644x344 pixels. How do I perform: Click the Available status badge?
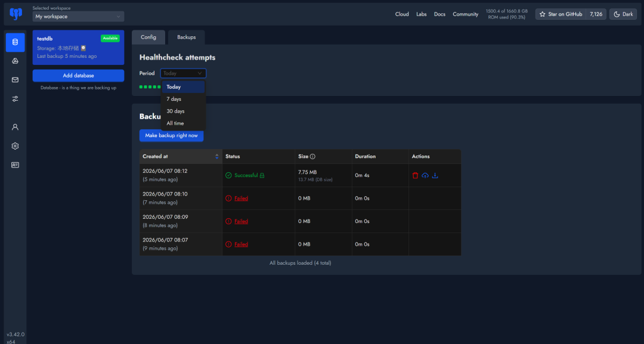[x=110, y=38]
